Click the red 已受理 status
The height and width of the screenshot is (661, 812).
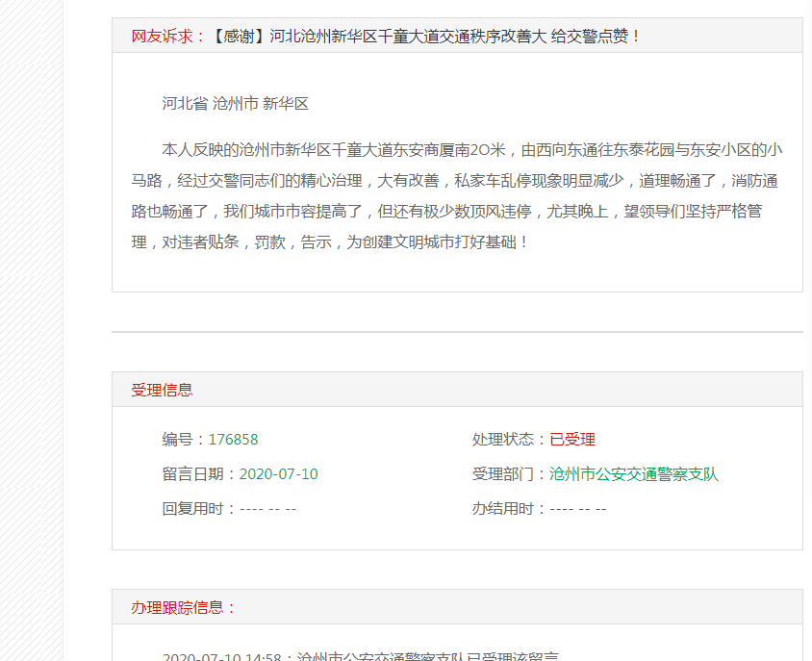pyautogui.click(x=572, y=440)
